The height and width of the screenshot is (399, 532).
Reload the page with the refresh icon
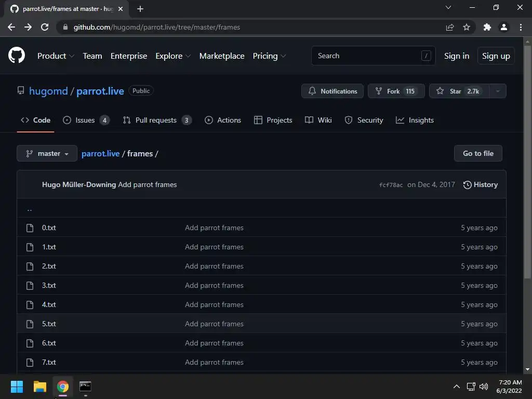[x=45, y=27]
